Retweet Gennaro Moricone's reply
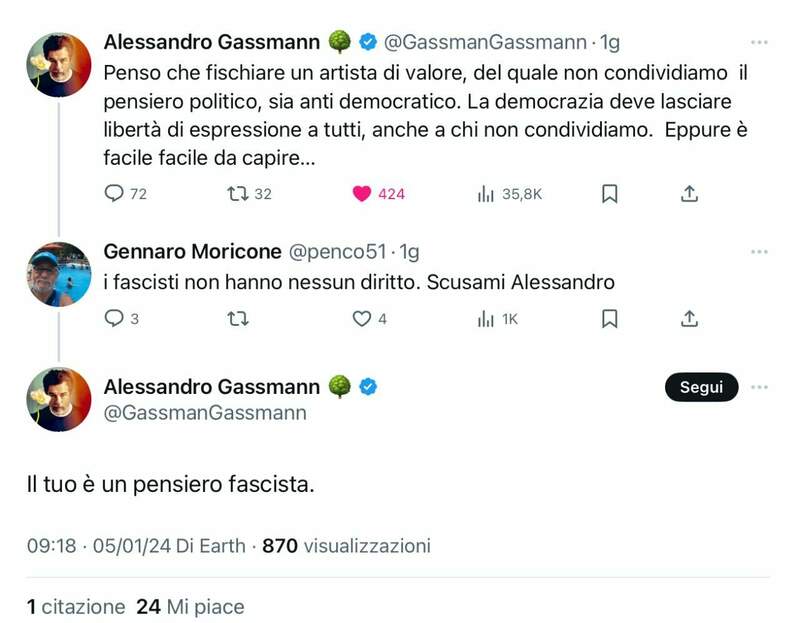This screenshot has width=800, height=623. 238,319
